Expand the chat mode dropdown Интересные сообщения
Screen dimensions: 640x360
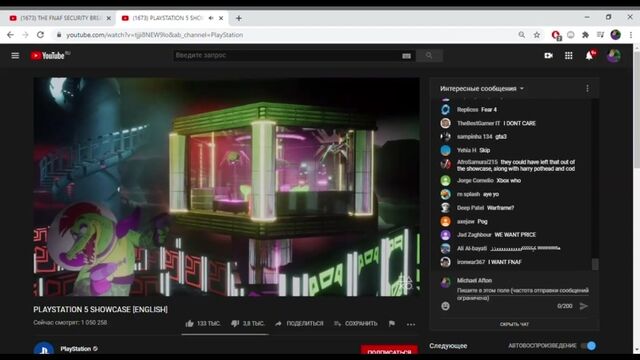pos(482,89)
